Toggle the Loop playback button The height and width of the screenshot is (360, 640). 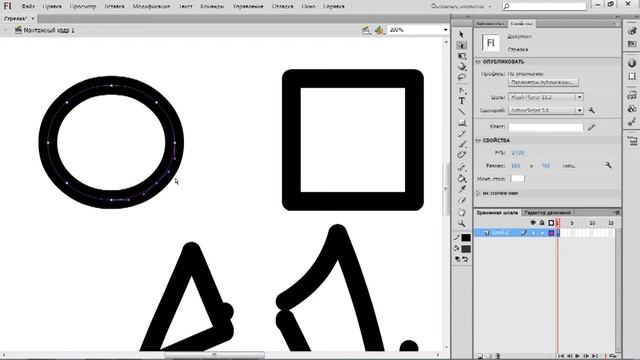click(612, 356)
